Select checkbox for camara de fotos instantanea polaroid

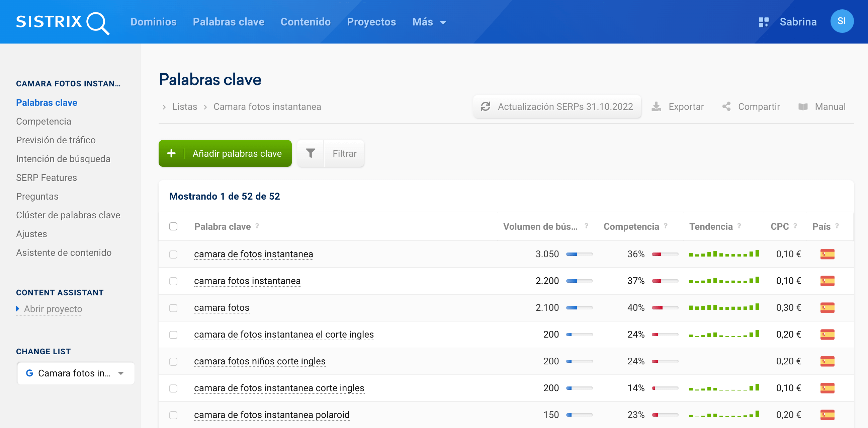click(x=173, y=415)
